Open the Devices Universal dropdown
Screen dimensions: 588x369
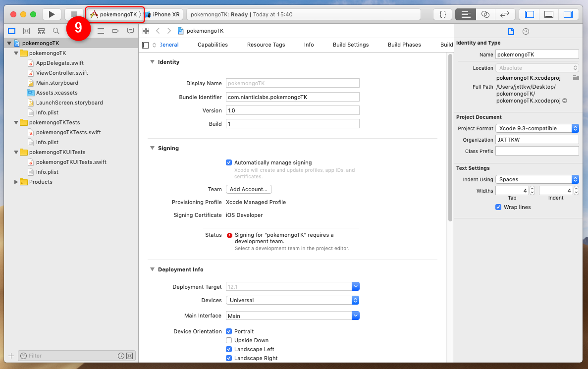[292, 300]
